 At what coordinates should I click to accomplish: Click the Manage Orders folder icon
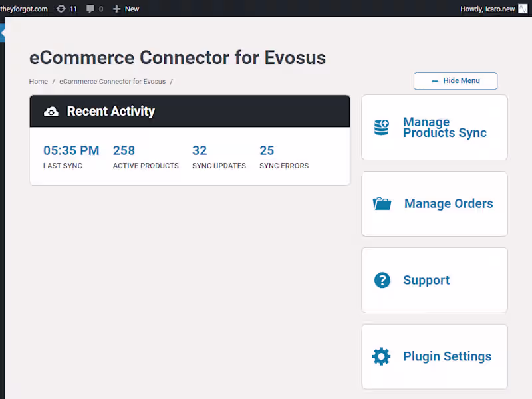[x=382, y=203]
